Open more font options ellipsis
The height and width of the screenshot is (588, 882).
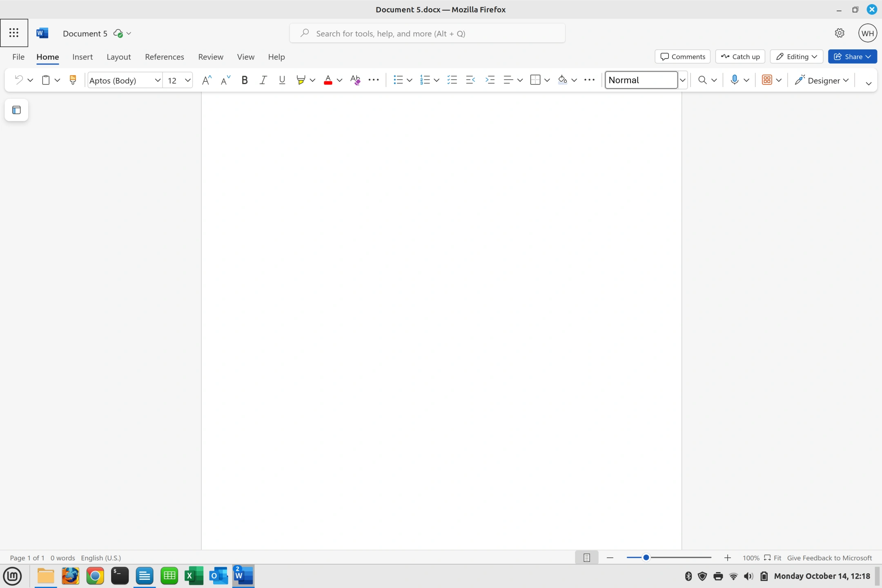[x=374, y=80]
